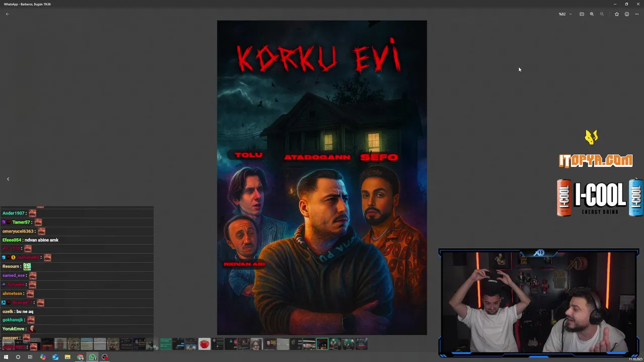This screenshot has height=362, width=644.
Task: Open the emoji reaction picker
Action: [x=627, y=14]
